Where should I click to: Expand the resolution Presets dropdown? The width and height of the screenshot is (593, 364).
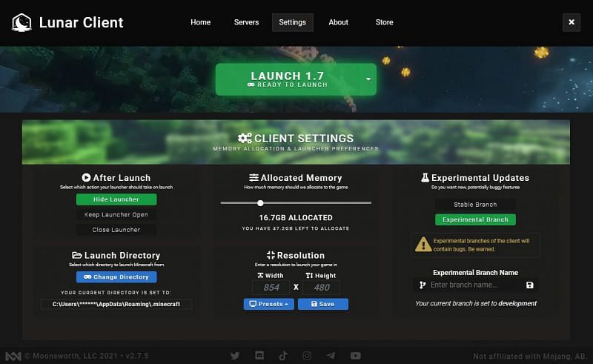pyautogui.click(x=269, y=304)
